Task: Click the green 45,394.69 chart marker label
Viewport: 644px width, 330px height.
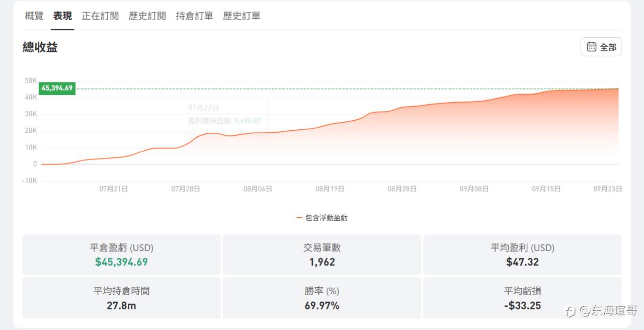Action: tap(57, 89)
